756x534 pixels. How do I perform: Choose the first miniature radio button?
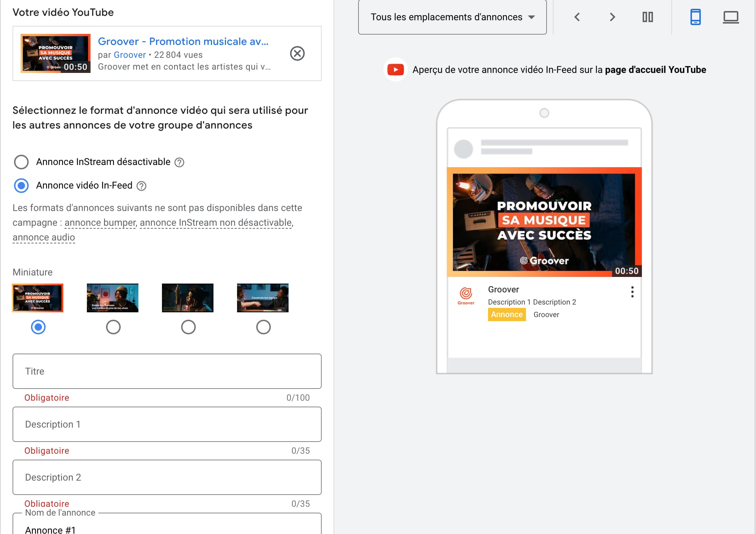point(38,327)
